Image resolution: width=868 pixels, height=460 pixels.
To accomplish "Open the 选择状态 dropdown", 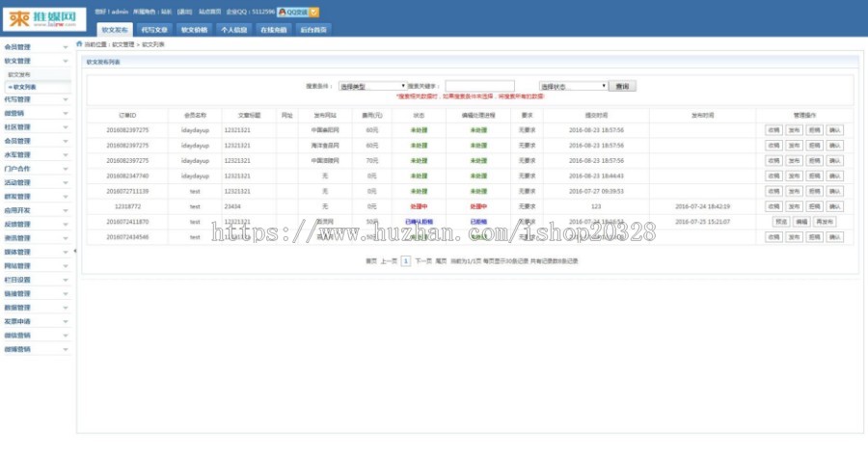I will (x=573, y=87).
